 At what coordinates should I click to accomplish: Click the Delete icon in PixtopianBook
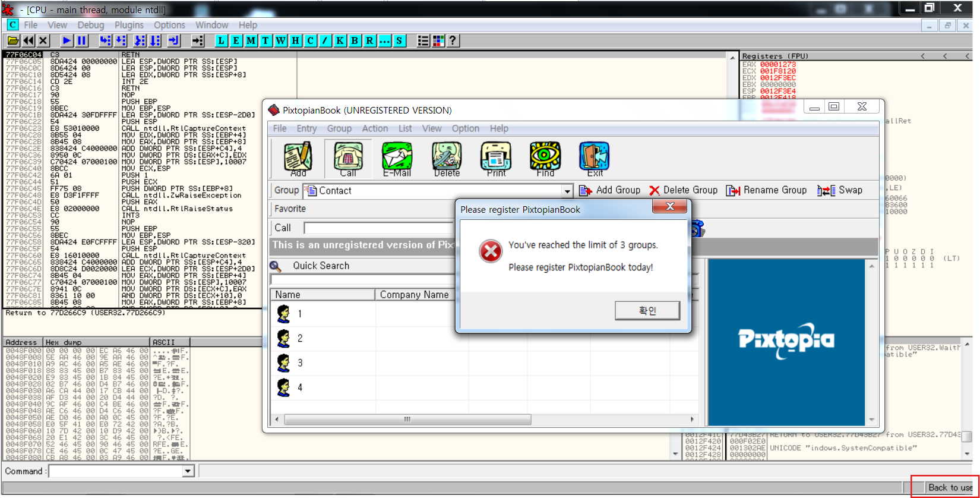pyautogui.click(x=447, y=159)
